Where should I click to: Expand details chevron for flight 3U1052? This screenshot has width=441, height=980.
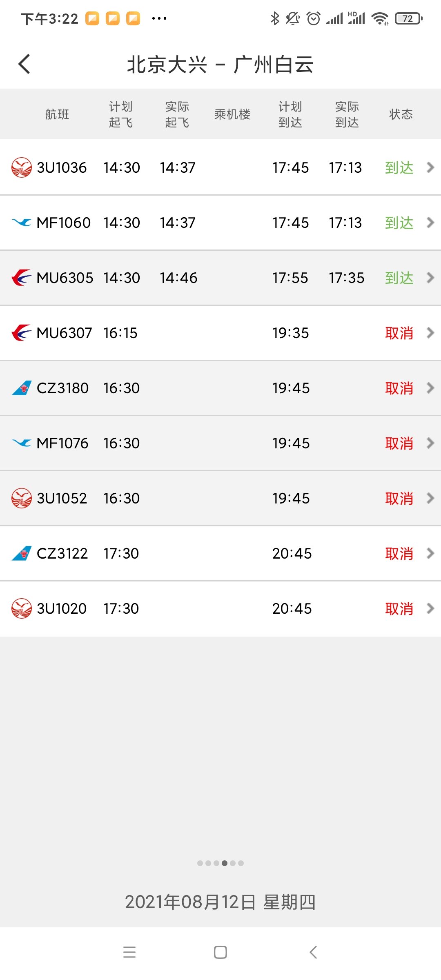coord(430,498)
